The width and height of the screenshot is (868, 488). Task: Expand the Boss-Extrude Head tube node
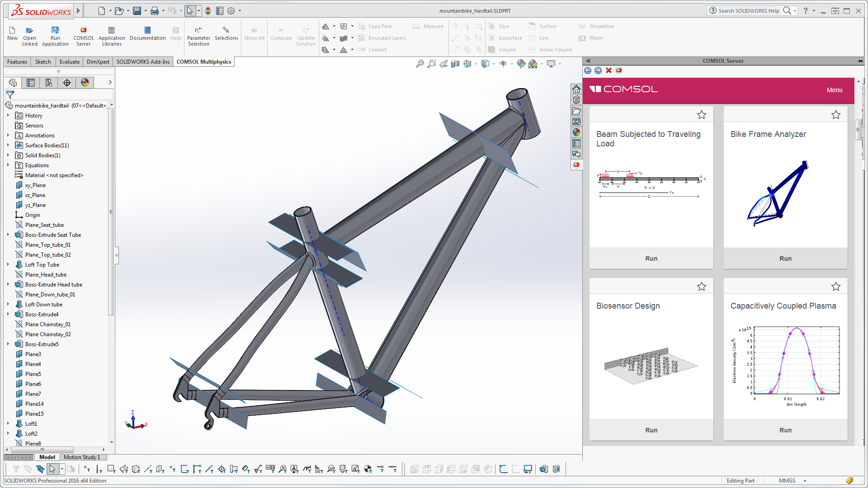pos(8,285)
